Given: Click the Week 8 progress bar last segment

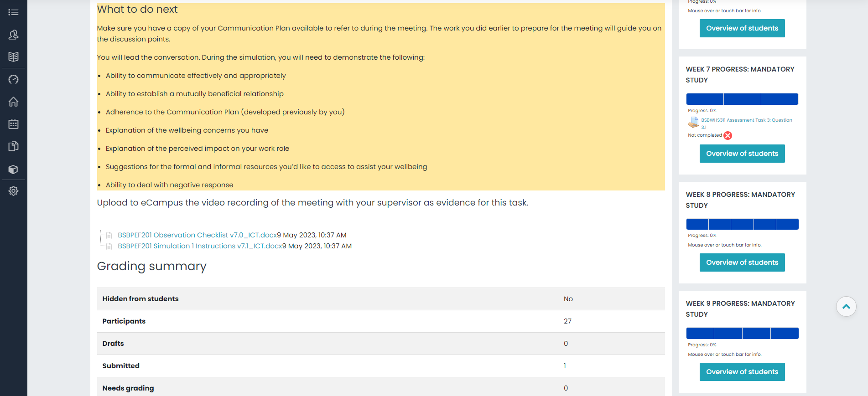Looking at the screenshot, I should pyautogui.click(x=787, y=224).
